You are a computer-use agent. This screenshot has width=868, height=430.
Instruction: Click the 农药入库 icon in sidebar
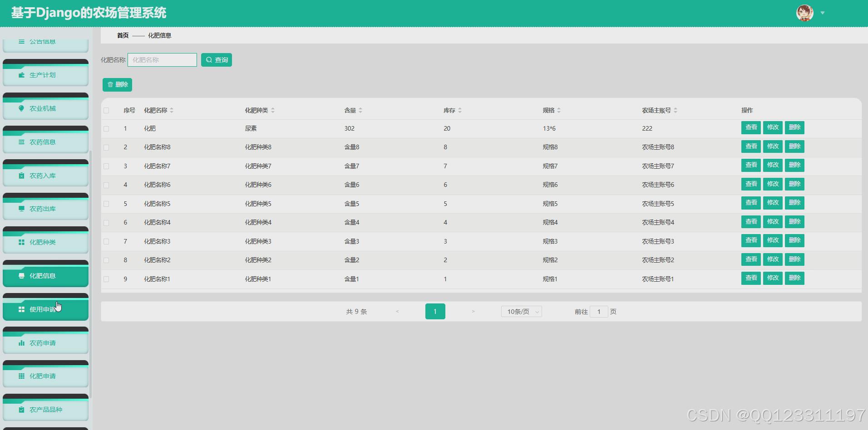tap(21, 176)
